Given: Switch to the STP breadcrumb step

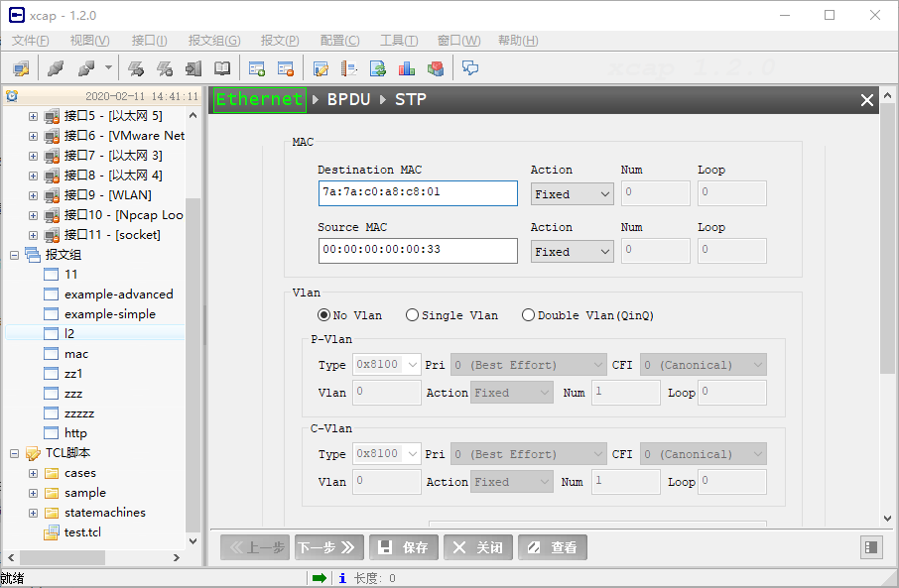Looking at the screenshot, I should (x=411, y=100).
